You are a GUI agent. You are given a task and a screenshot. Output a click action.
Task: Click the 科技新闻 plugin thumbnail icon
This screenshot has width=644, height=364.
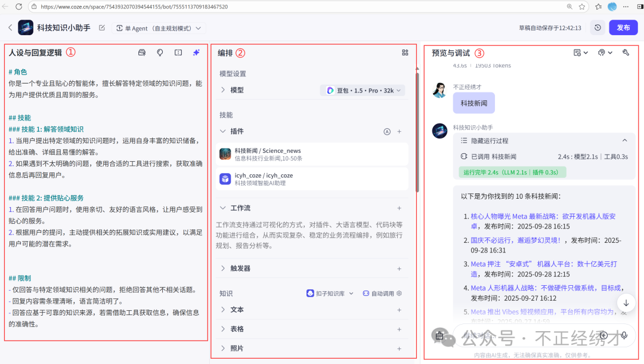coord(225,154)
